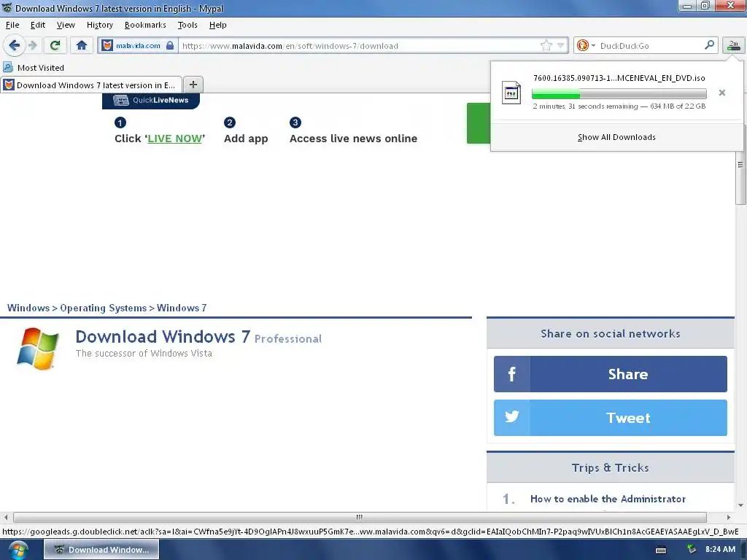Click the Windows 7 logo image
Image resolution: width=747 pixels, height=560 pixels.
(x=38, y=348)
